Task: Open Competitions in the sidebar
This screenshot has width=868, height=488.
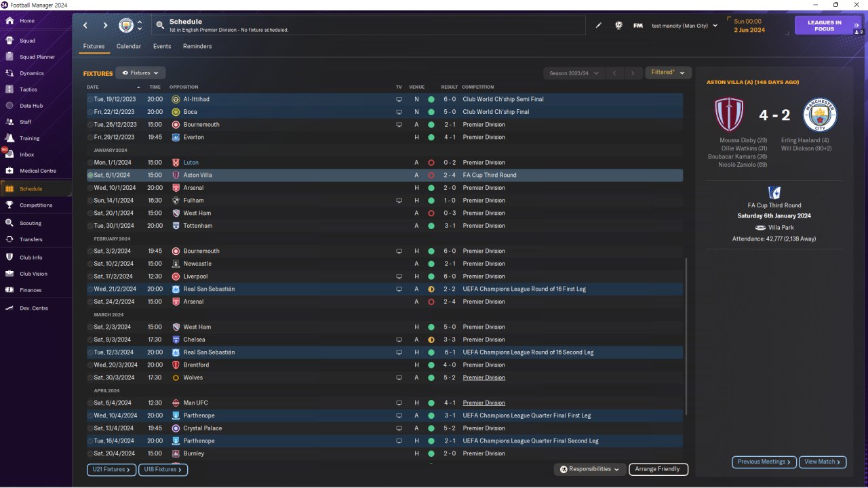Action: [x=36, y=205]
